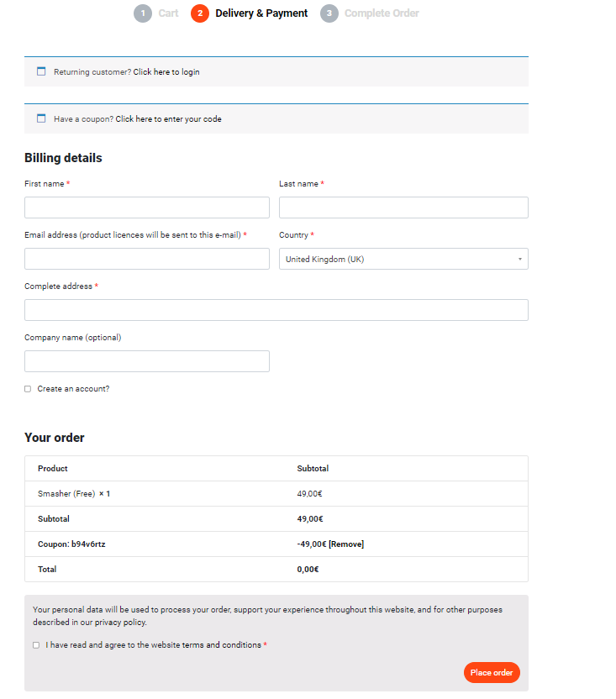
Task: Focus the First name field
Action: tap(147, 208)
